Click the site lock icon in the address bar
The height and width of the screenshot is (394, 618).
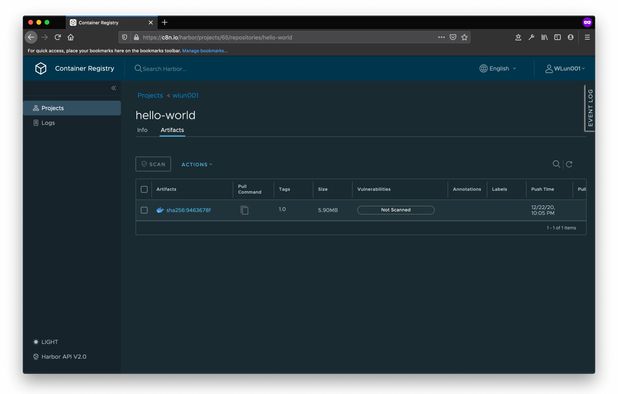pyautogui.click(x=136, y=37)
